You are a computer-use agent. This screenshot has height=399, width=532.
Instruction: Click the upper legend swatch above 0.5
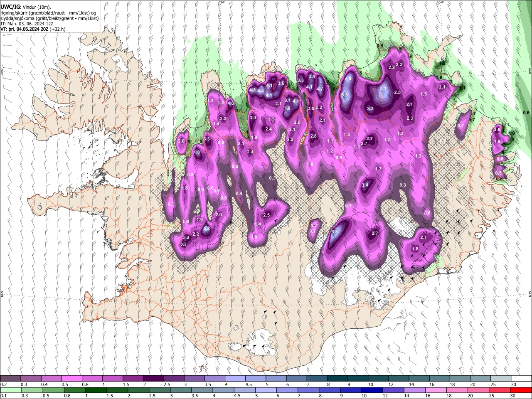pos(71,378)
